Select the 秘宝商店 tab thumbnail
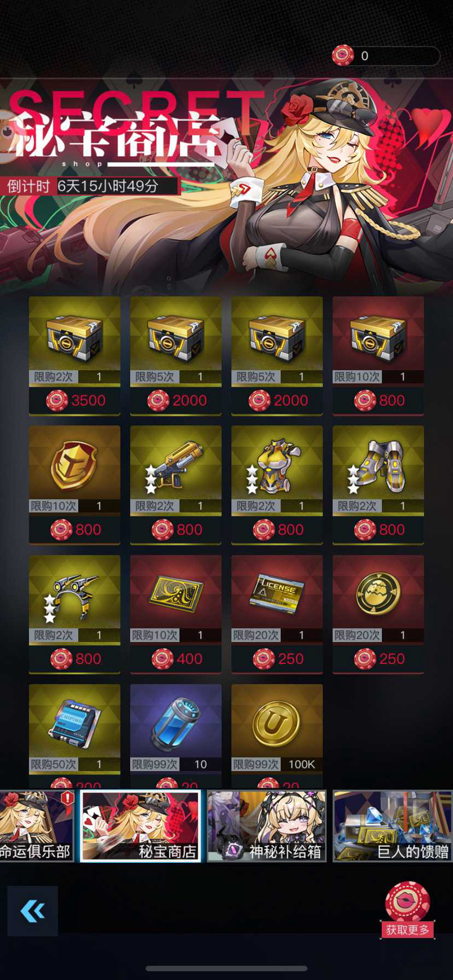 click(x=140, y=827)
